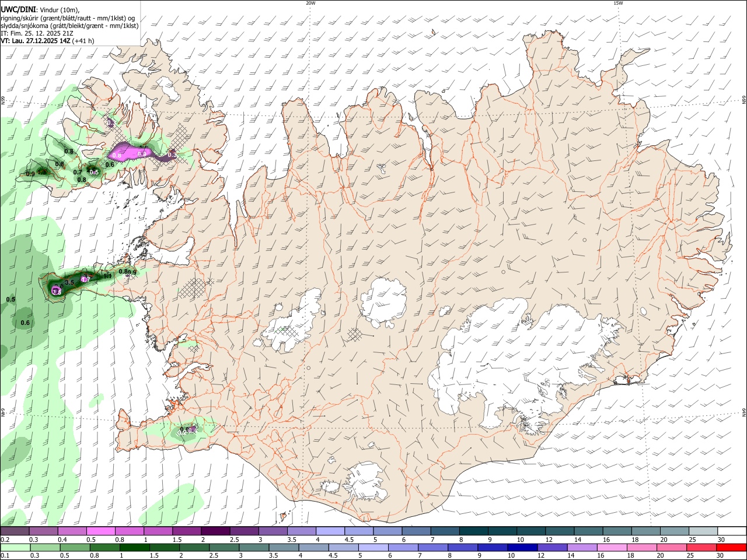Click the '0.2' snow legend label
Image resolution: width=747 pixels, height=560 pixels.
(x=4, y=540)
